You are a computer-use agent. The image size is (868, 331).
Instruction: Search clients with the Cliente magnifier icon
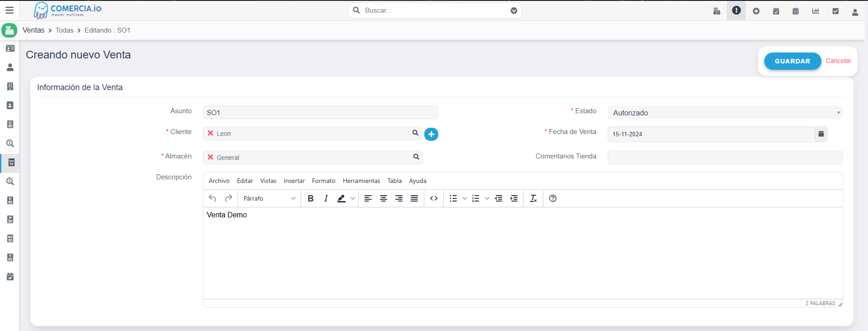(415, 133)
